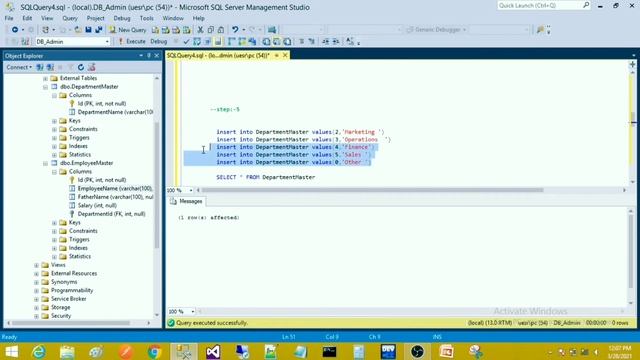The height and width of the screenshot is (360, 640).
Task: Click the Connect Object Explorer plug icon
Action: tap(40, 67)
